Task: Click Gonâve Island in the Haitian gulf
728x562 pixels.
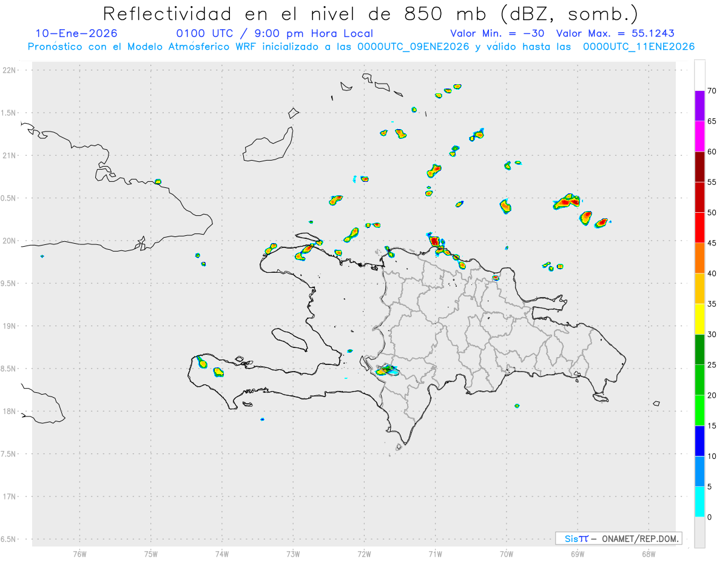Action: tap(289, 340)
